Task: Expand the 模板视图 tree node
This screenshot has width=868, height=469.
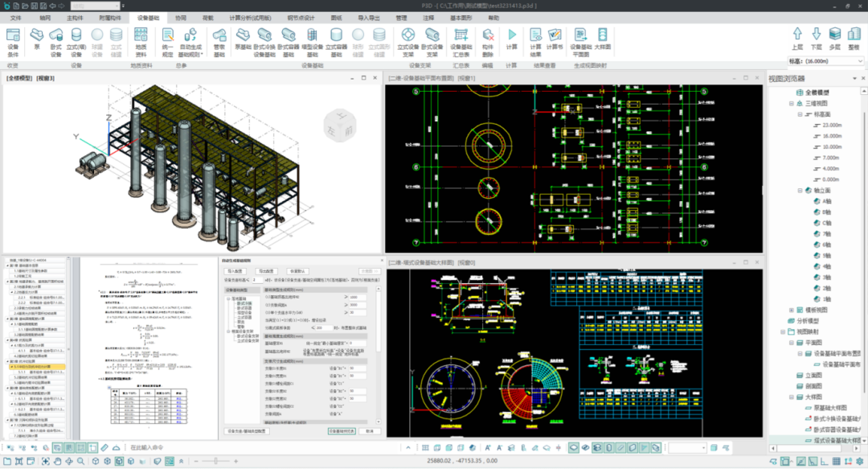Action: pyautogui.click(x=790, y=309)
